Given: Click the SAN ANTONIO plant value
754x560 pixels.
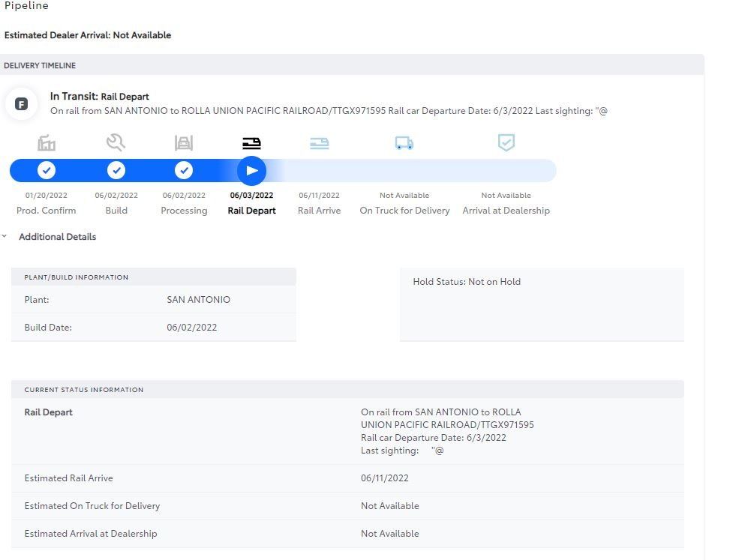Looking at the screenshot, I should coord(199,299).
